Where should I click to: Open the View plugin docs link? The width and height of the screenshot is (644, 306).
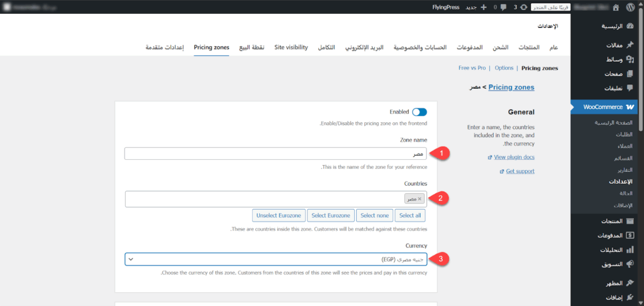click(x=514, y=157)
